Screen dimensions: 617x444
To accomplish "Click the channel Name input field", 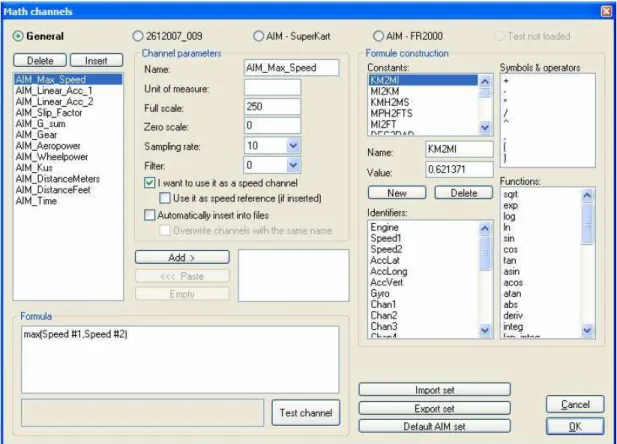I will [x=291, y=68].
